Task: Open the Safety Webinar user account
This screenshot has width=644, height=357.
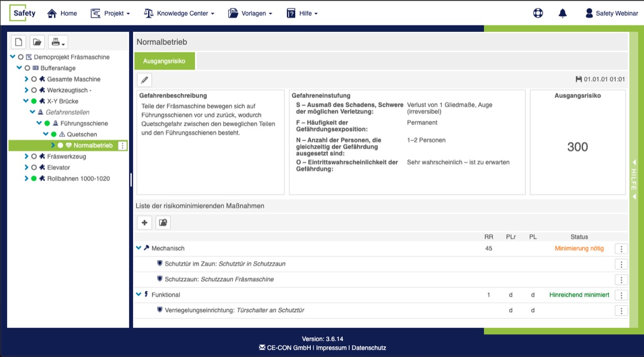Action: (x=612, y=13)
